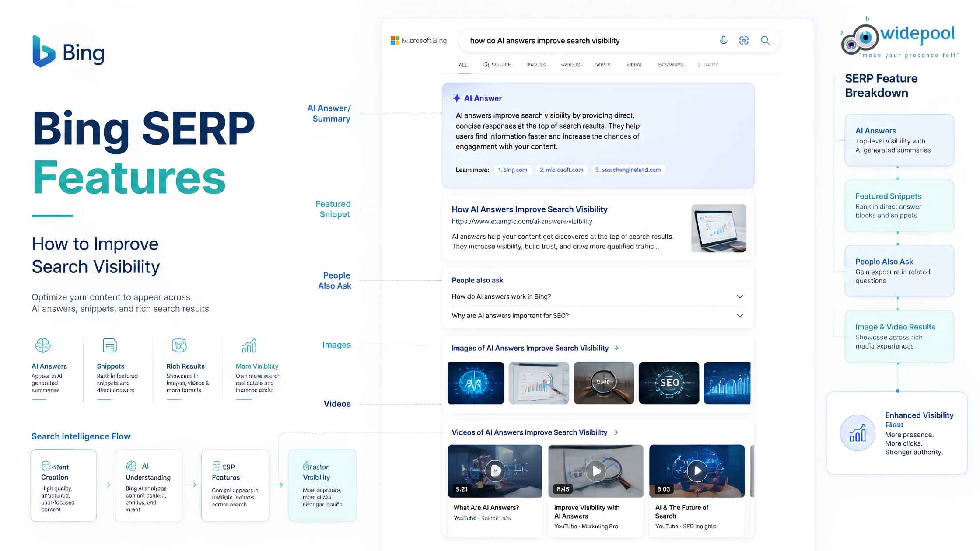The width and height of the screenshot is (980, 551).
Task: Switch to the SEARCH tab
Action: [x=497, y=65]
